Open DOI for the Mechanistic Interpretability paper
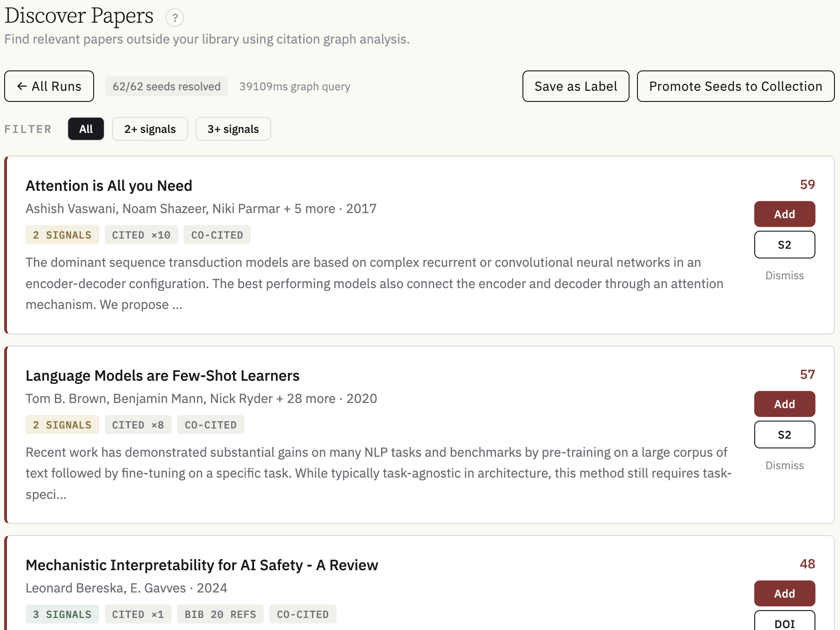This screenshot has height=630, width=840. click(x=784, y=624)
